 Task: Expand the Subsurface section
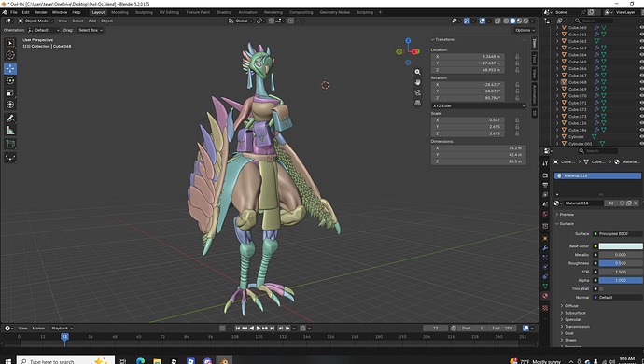(574, 313)
